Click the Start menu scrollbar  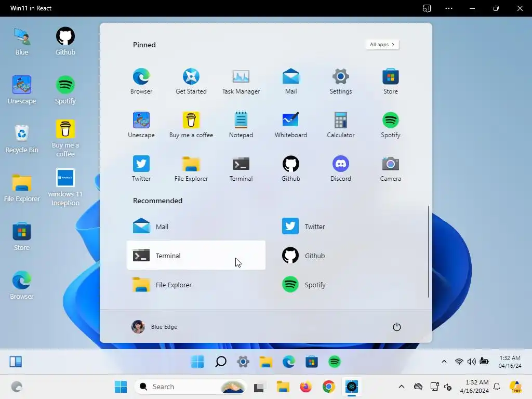[x=429, y=251]
